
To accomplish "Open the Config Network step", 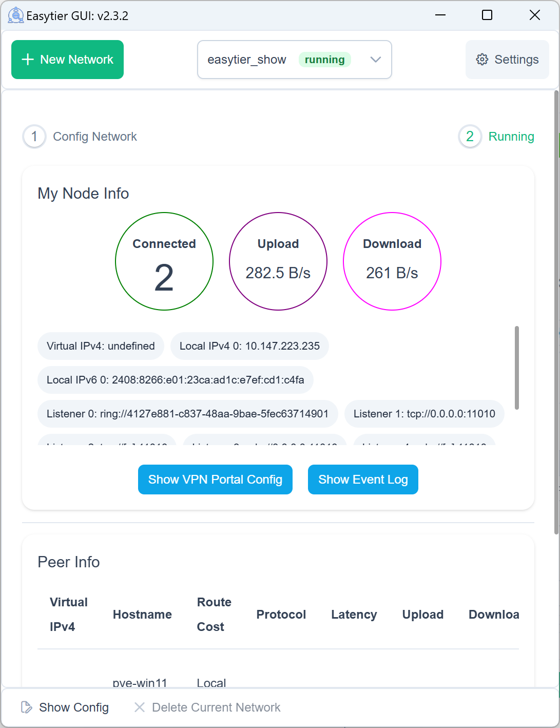I will point(94,137).
